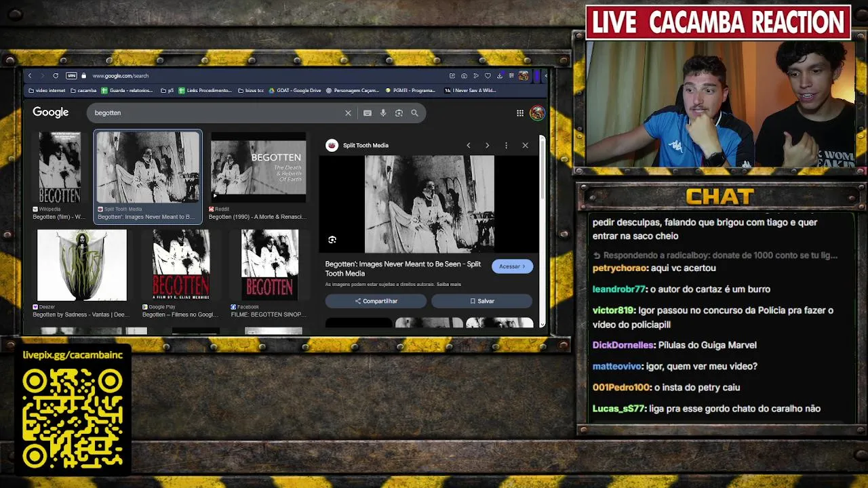The height and width of the screenshot is (488, 868).
Task: Start voice search with microphone icon
Action: click(383, 113)
